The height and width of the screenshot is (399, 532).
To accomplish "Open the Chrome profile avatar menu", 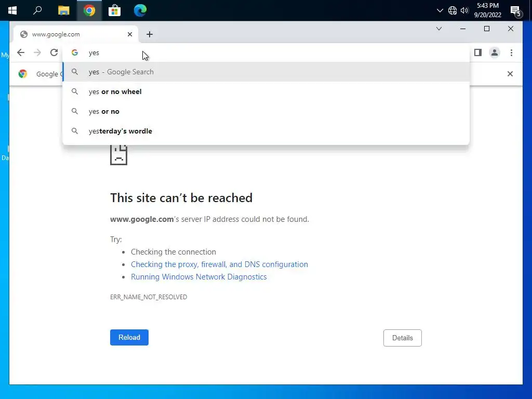I will pyautogui.click(x=495, y=52).
